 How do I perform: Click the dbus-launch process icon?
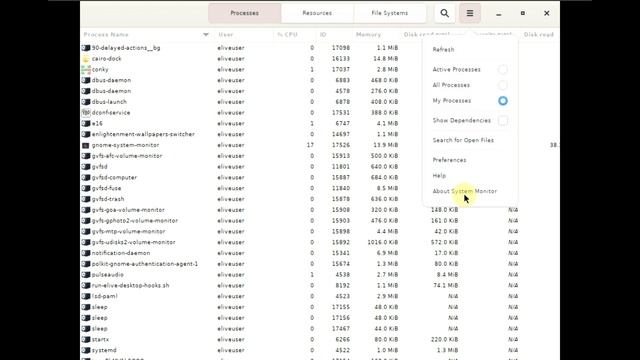coord(86,102)
